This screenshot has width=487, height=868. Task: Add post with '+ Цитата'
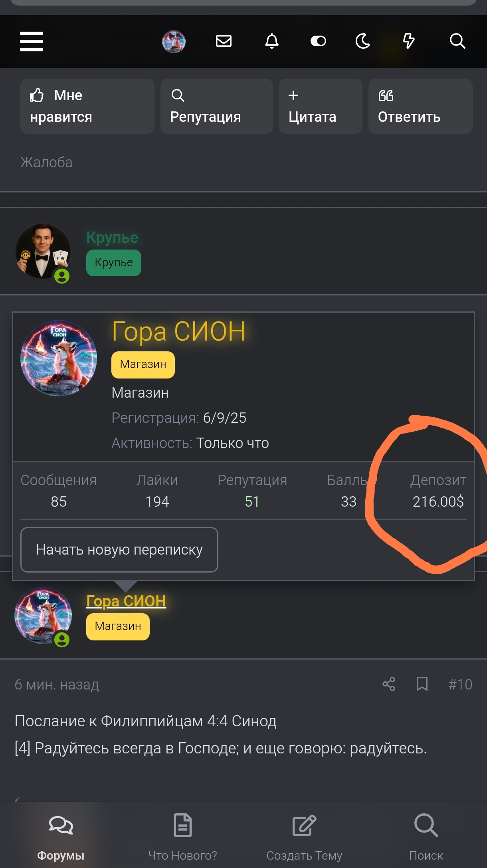pyautogui.click(x=320, y=106)
